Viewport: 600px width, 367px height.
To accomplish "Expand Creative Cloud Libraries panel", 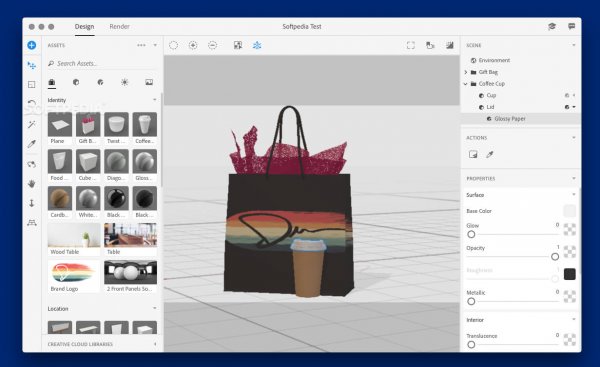I will 155,344.
